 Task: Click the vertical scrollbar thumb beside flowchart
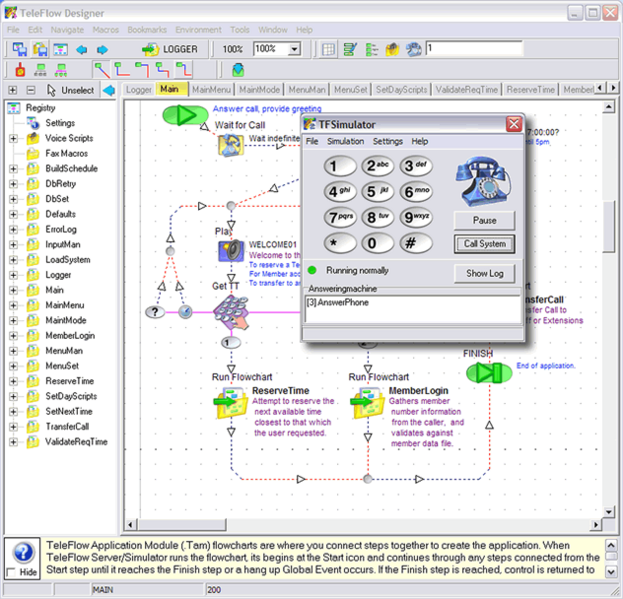pos(608,226)
